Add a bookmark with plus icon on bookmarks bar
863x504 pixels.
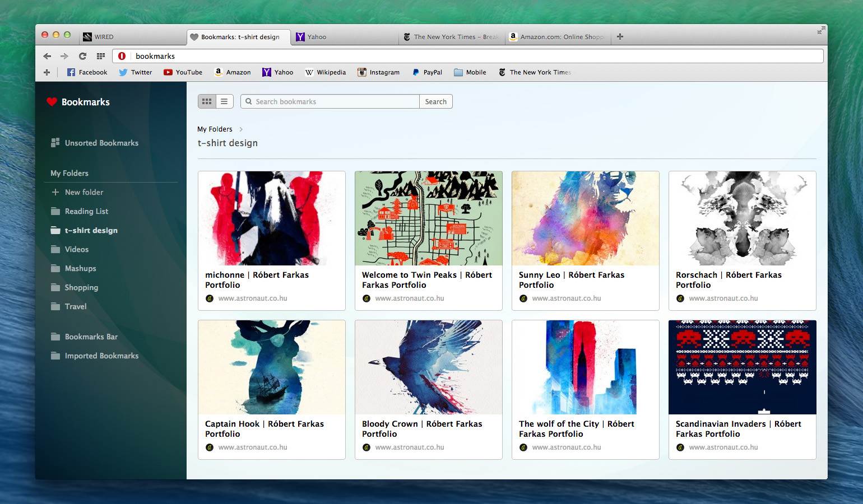[x=47, y=72]
